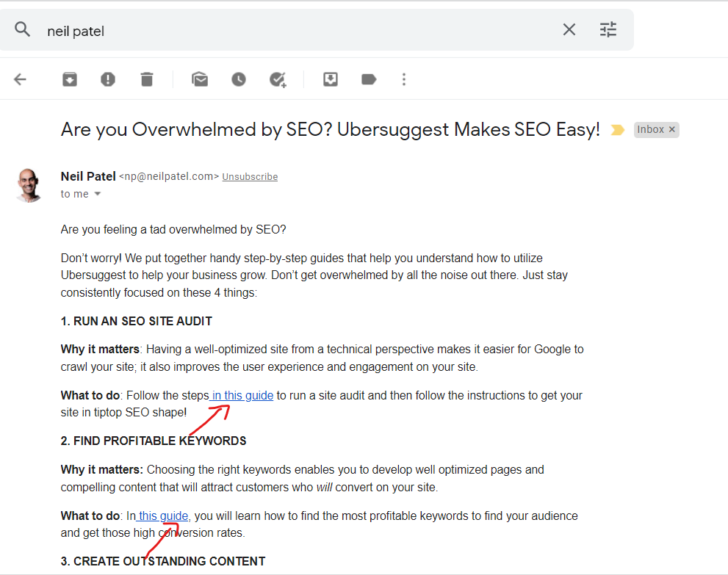Click the search magnifier icon

[x=22, y=29]
